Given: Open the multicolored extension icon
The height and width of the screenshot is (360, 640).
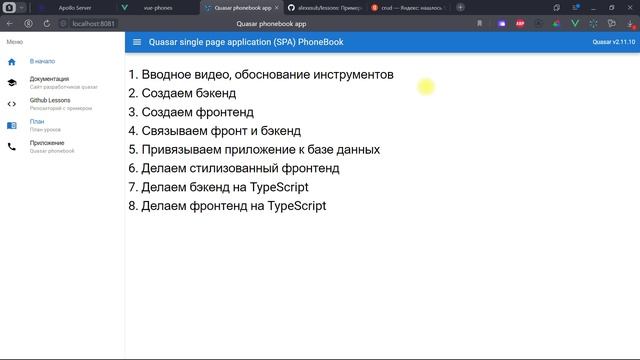Looking at the screenshot, I should (x=556, y=24).
